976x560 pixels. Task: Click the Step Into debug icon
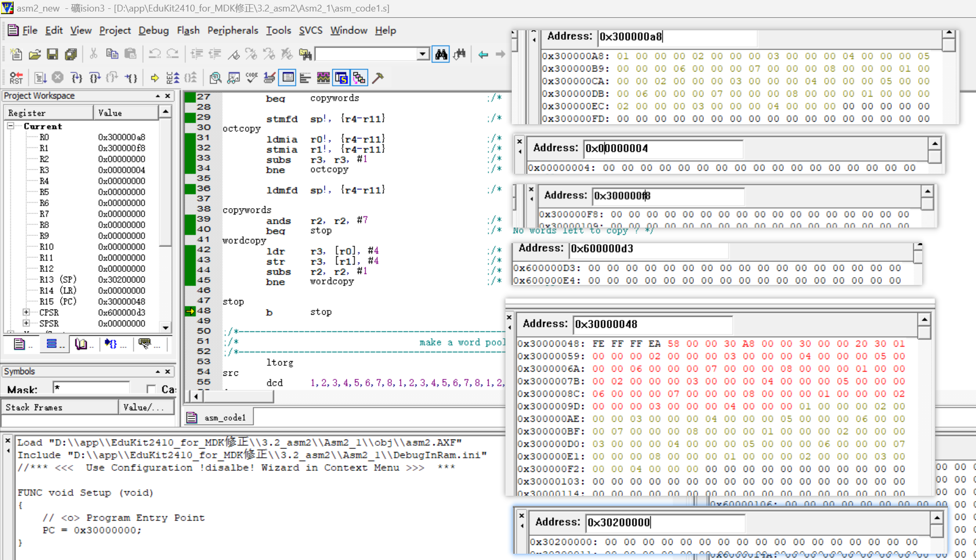click(x=77, y=78)
